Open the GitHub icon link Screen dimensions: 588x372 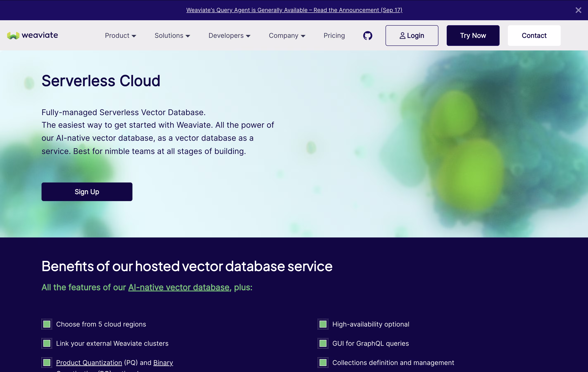(x=368, y=36)
